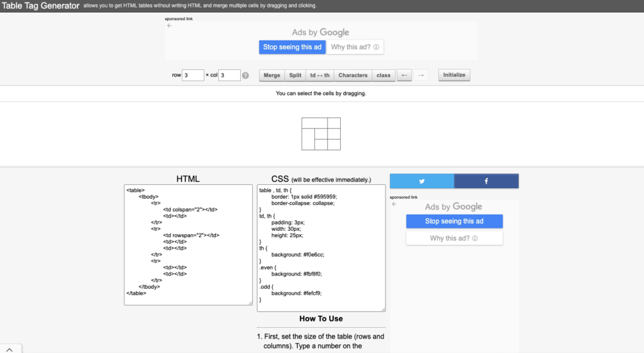Reset the table with Initialize

454,75
